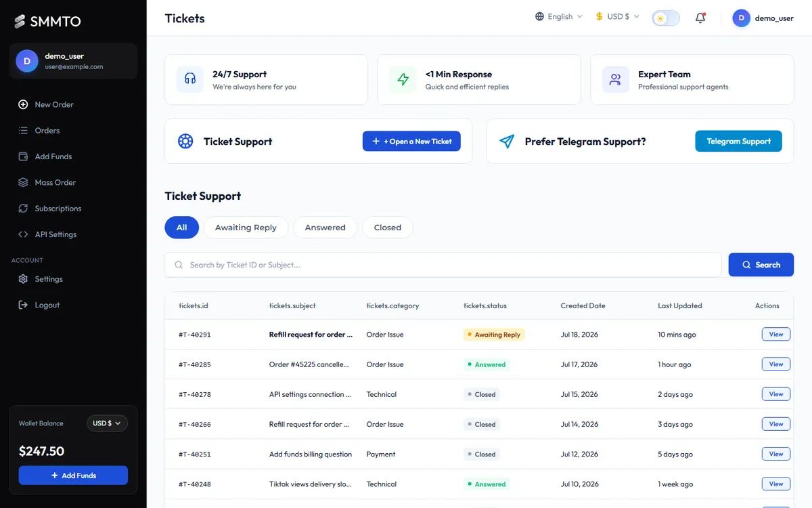
Task: View ticket #T-40266
Action: click(x=776, y=424)
